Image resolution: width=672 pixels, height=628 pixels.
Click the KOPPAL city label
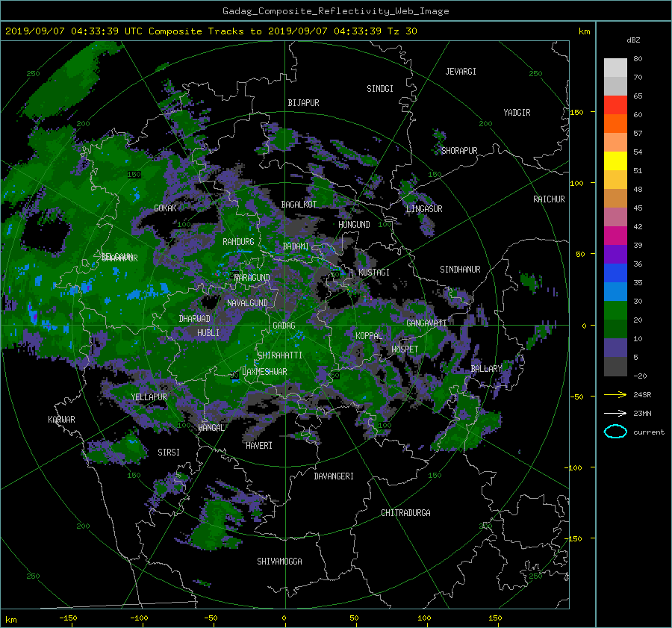[369, 335]
